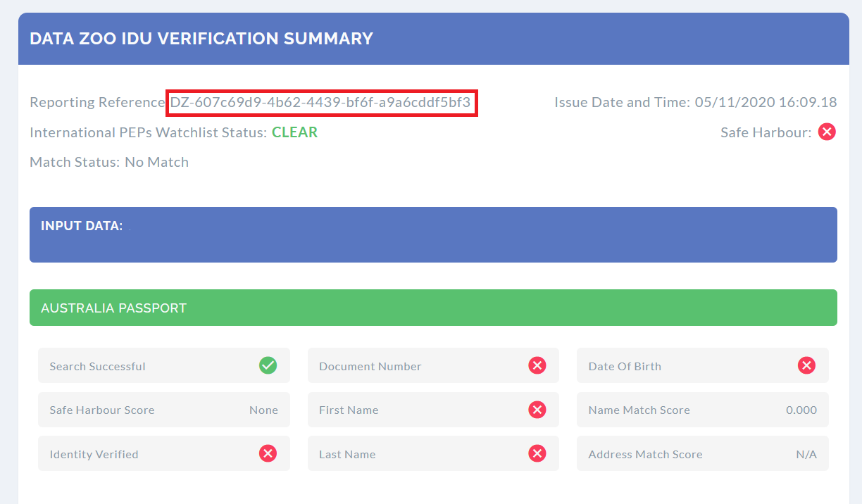Click the red cross next to Document Number
The width and height of the screenshot is (862, 504).
pyautogui.click(x=537, y=365)
